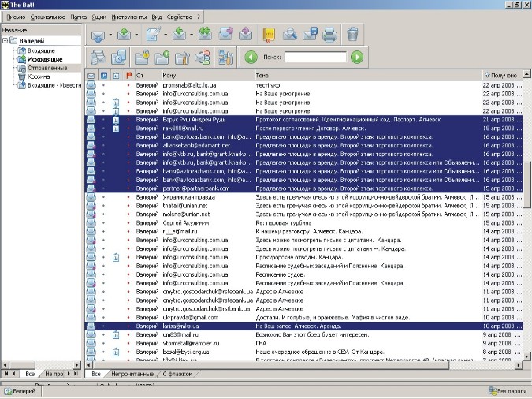This screenshot has height=399, width=532.
Task: Open dropdown arrow beside the Reply icon
Action: coord(192,35)
